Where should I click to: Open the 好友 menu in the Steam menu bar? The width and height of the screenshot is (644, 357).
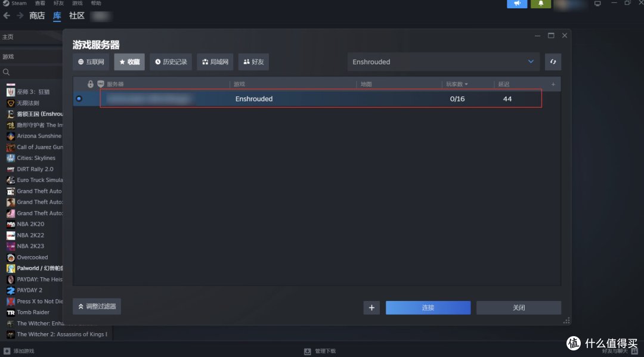[58, 4]
